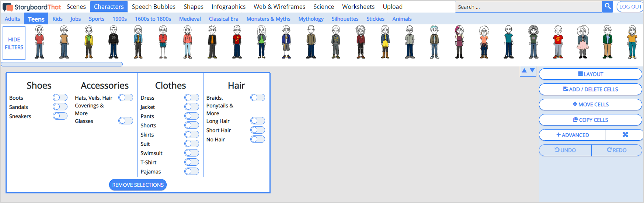
Task: Enable the Swimsuit filter
Action: click(x=192, y=153)
